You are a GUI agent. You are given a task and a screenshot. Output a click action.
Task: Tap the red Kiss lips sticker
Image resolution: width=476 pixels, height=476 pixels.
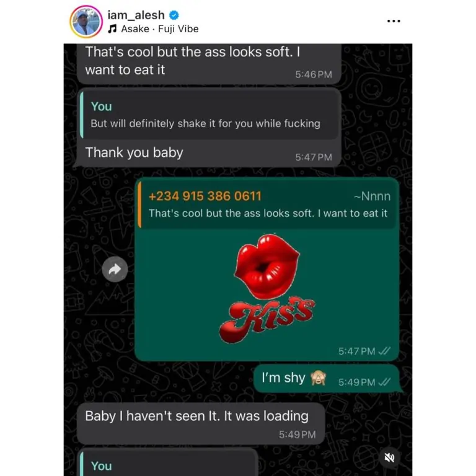(267, 288)
